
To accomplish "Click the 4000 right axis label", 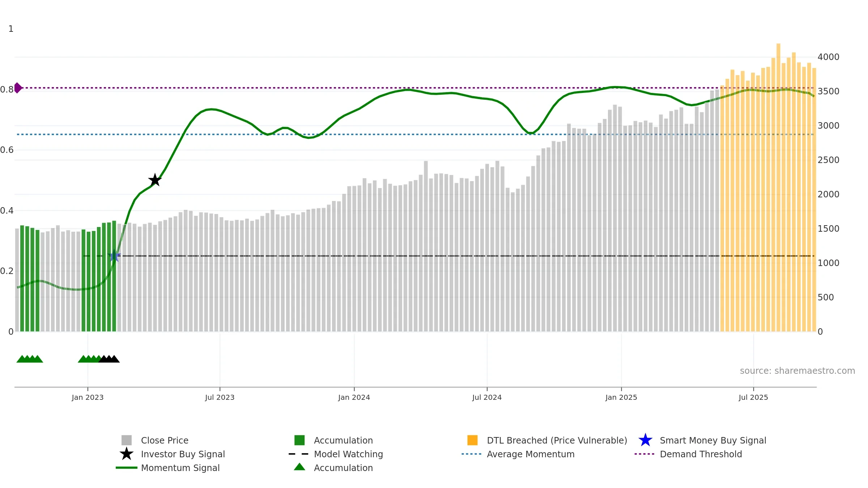I will click(829, 57).
